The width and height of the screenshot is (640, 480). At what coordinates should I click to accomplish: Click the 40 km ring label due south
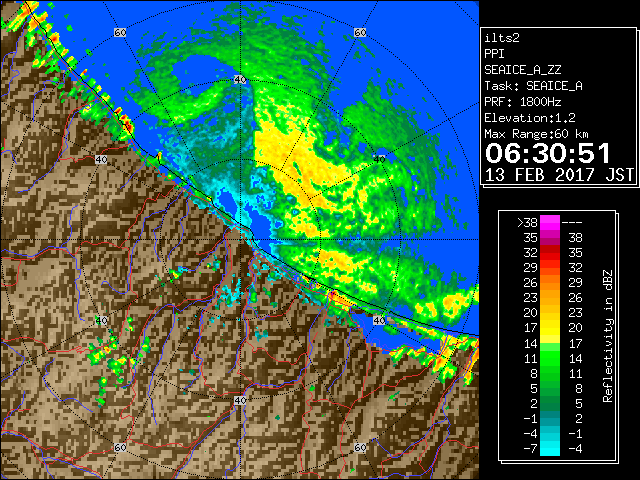click(x=240, y=400)
